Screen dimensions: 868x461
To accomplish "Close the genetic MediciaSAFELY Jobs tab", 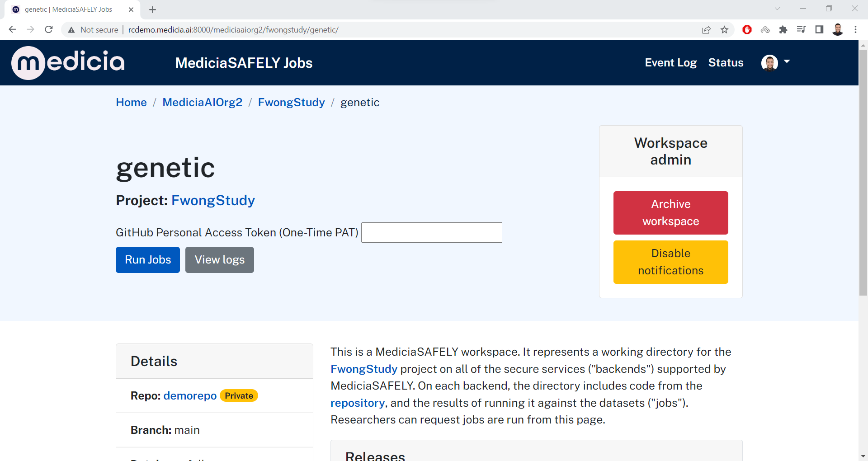I will click(x=131, y=9).
